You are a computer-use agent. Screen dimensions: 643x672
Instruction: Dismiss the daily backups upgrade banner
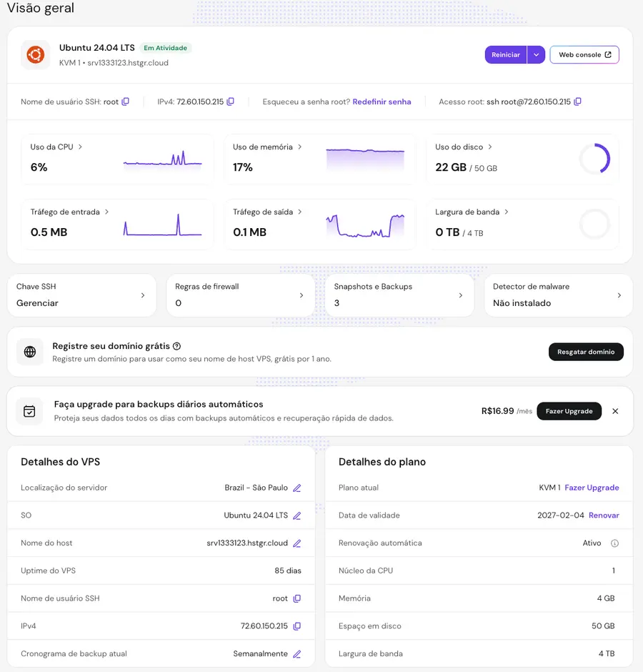[615, 411]
